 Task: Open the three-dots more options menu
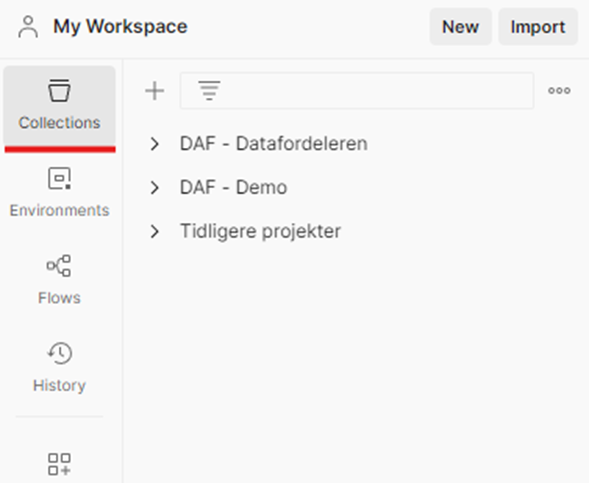559,91
